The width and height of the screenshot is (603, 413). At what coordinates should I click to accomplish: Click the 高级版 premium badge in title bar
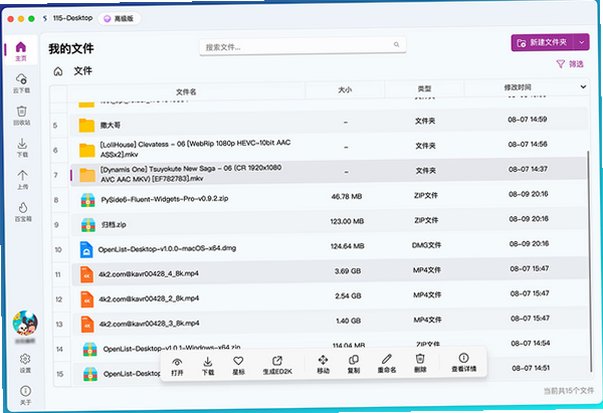tap(119, 18)
